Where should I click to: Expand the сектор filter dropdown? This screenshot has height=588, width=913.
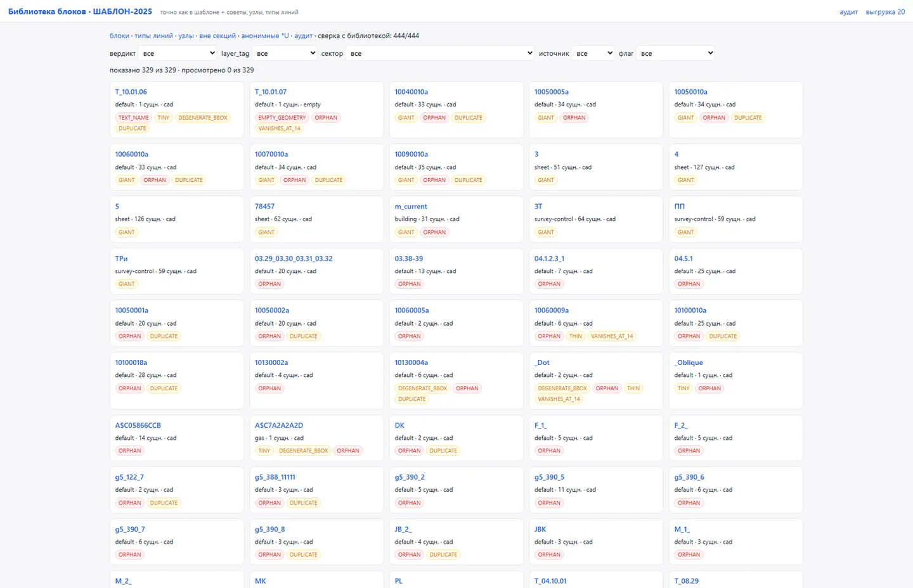coord(440,53)
